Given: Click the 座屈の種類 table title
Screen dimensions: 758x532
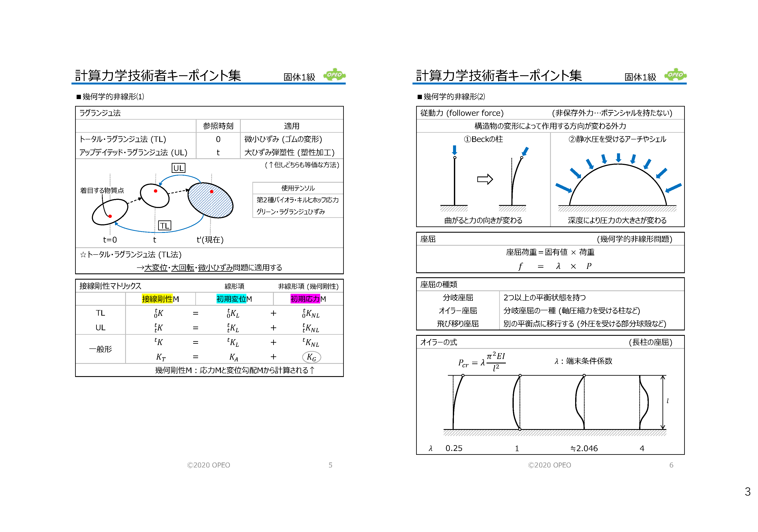Looking at the screenshot, I should coord(439,284).
